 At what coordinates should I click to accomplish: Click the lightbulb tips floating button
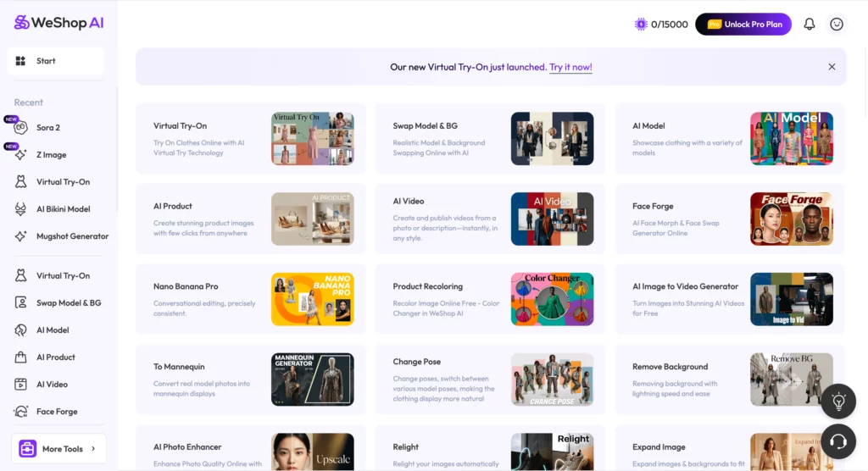[x=837, y=402]
